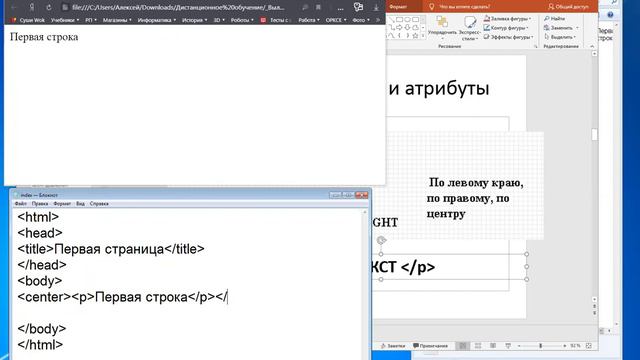This screenshot has width=640, height=360.
Task: Expand the РП bookmarks folder
Action: tap(91, 20)
